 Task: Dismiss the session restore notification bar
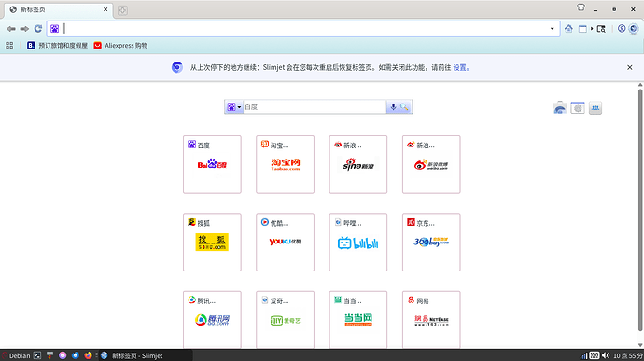[630, 67]
